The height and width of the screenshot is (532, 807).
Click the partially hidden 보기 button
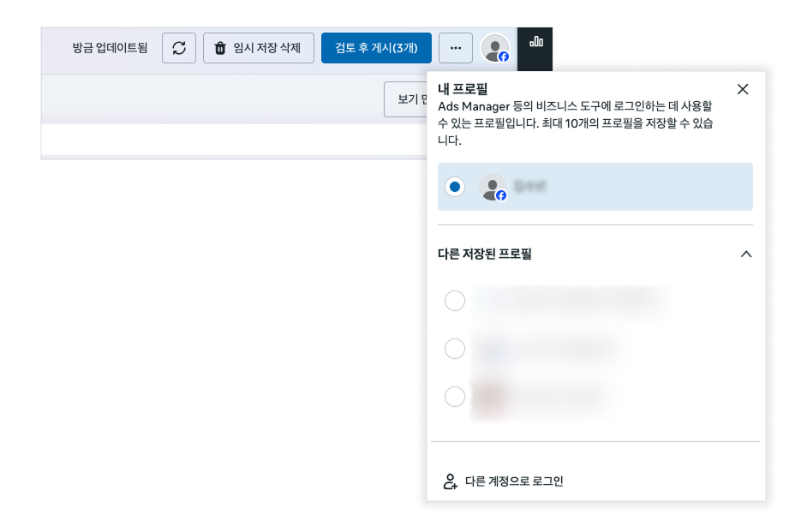pos(405,99)
